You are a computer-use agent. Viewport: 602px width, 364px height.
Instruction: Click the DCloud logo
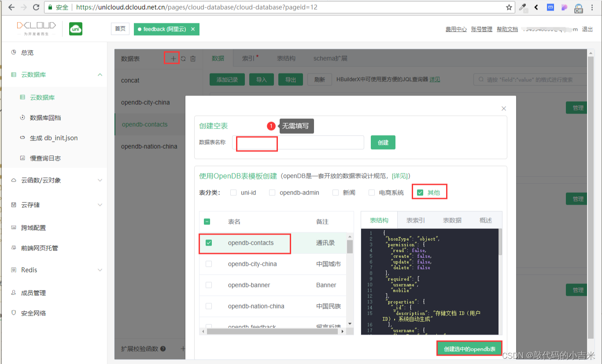click(x=37, y=28)
